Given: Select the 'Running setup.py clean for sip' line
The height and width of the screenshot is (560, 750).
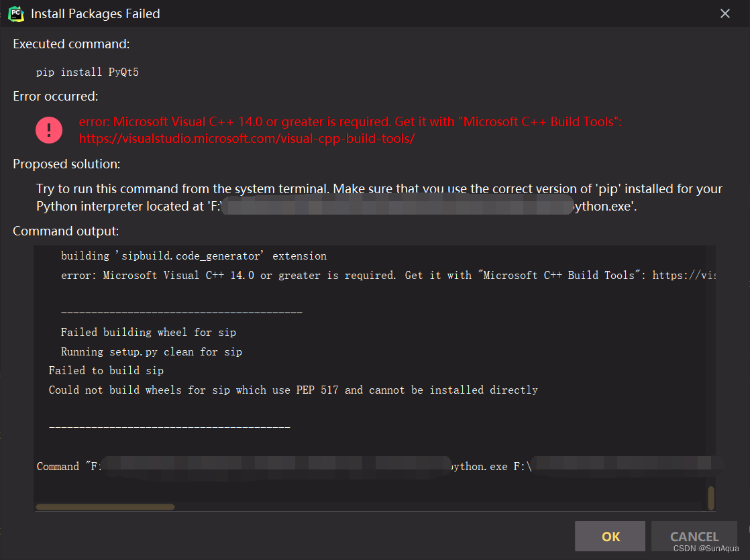Looking at the screenshot, I should (x=151, y=351).
